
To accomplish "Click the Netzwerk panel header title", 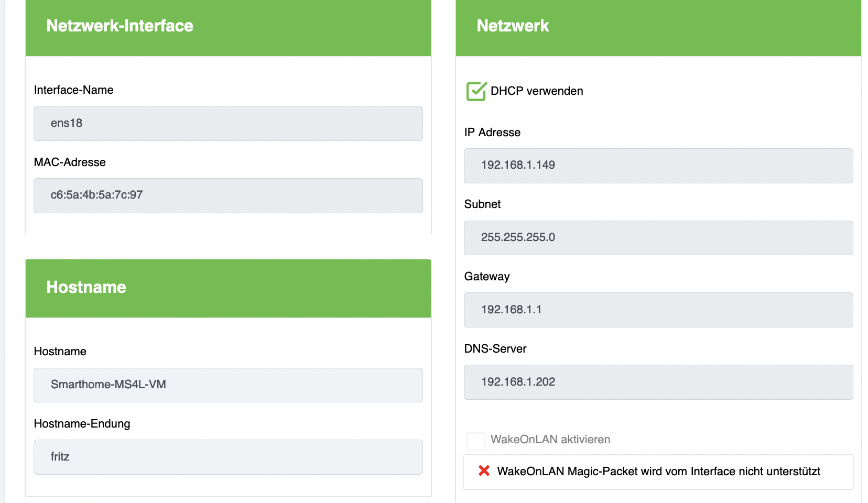I will point(513,26).
